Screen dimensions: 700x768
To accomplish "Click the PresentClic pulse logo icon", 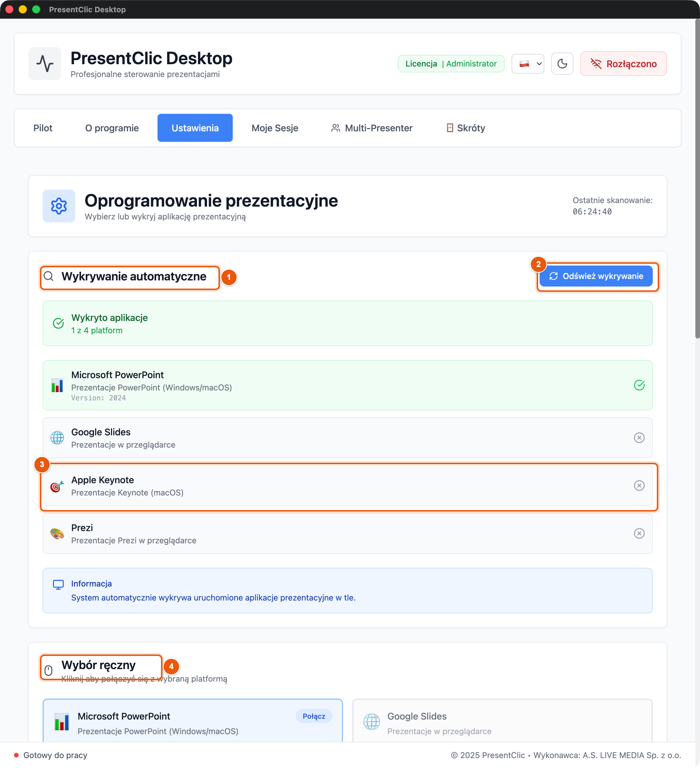I will [45, 64].
